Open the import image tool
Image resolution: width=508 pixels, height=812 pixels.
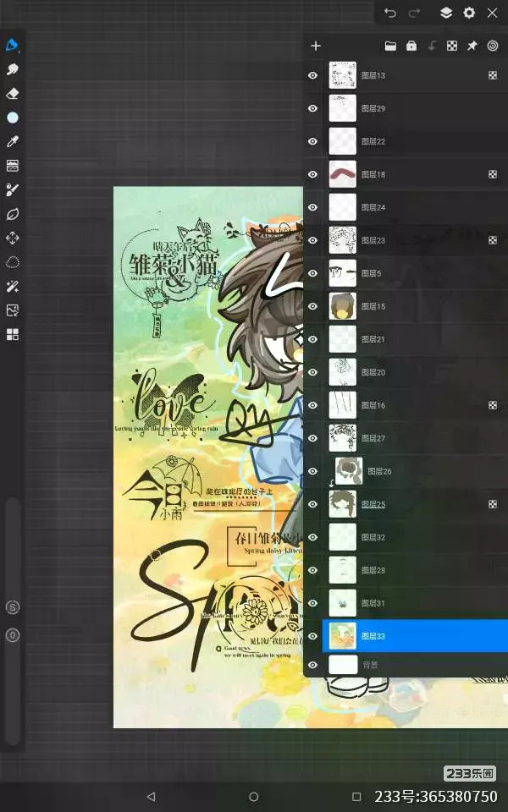tap(13, 310)
